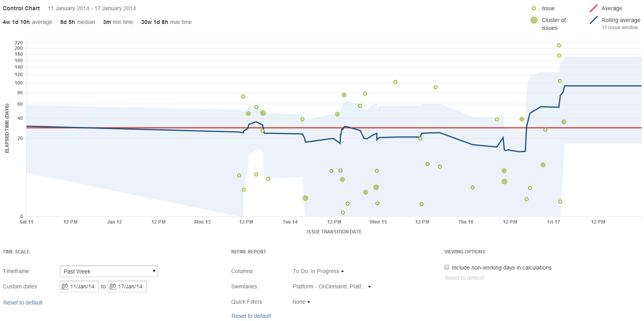The height and width of the screenshot is (321, 644).
Task: Click the red Average line legend icon
Action: coord(594,8)
